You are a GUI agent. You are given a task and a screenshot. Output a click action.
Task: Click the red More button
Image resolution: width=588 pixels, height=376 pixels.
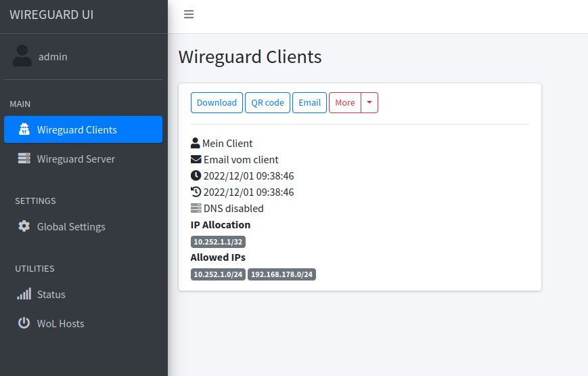coord(345,102)
